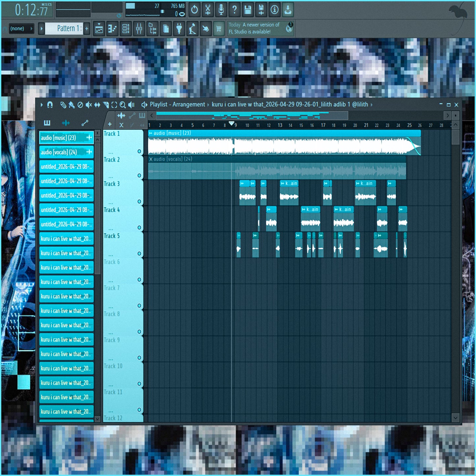
Task: Click the download content library icon
Action: click(288, 10)
